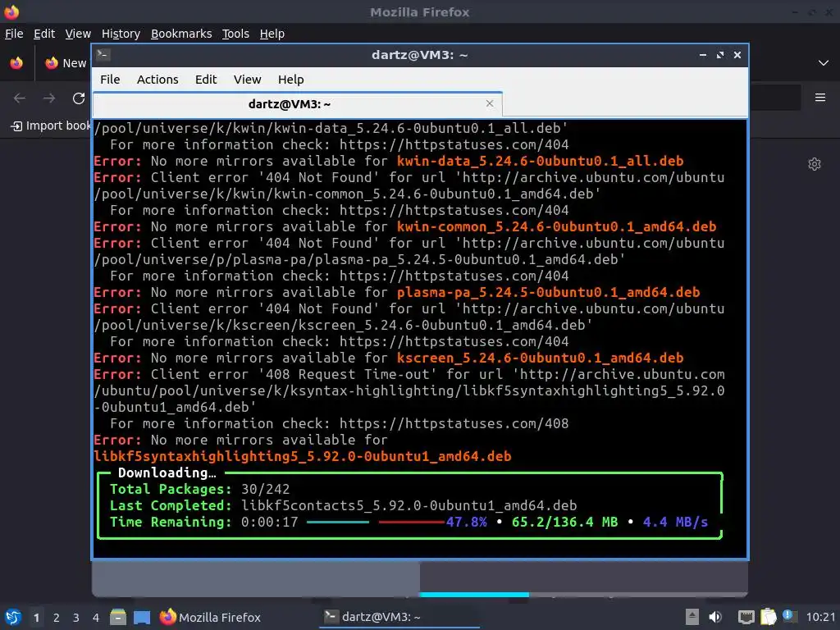
Task: Open Firefox History menu
Action: click(x=121, y=34)
